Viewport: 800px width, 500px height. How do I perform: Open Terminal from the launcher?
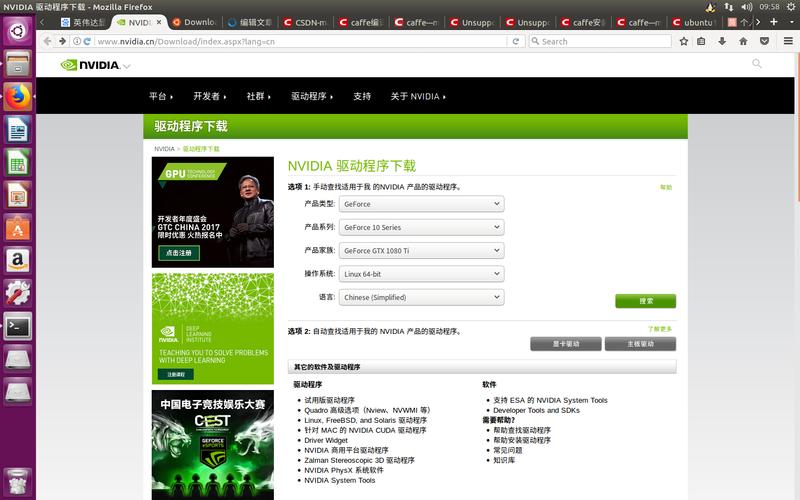pos(18,326)
